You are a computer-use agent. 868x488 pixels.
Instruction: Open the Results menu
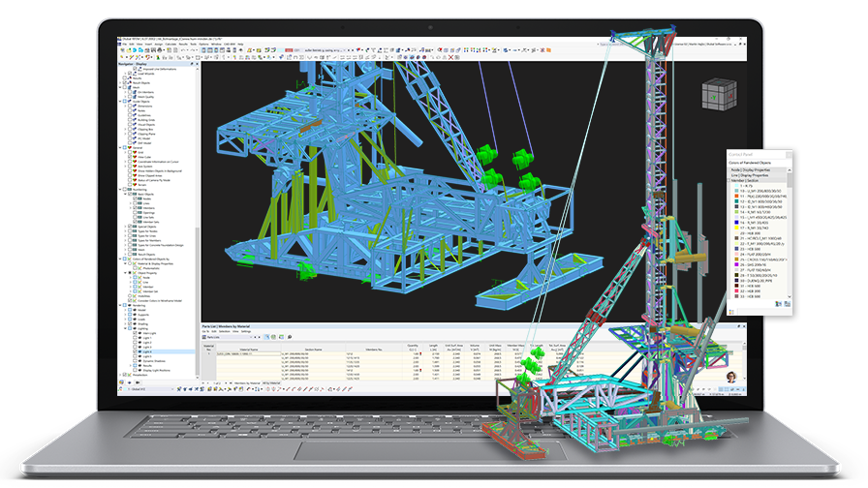183,45
